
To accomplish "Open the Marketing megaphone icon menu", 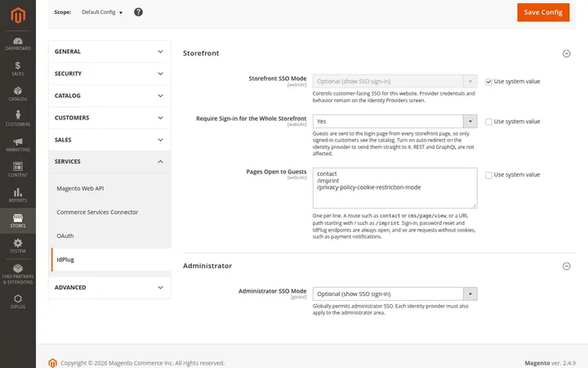I will tap(18, 145).
